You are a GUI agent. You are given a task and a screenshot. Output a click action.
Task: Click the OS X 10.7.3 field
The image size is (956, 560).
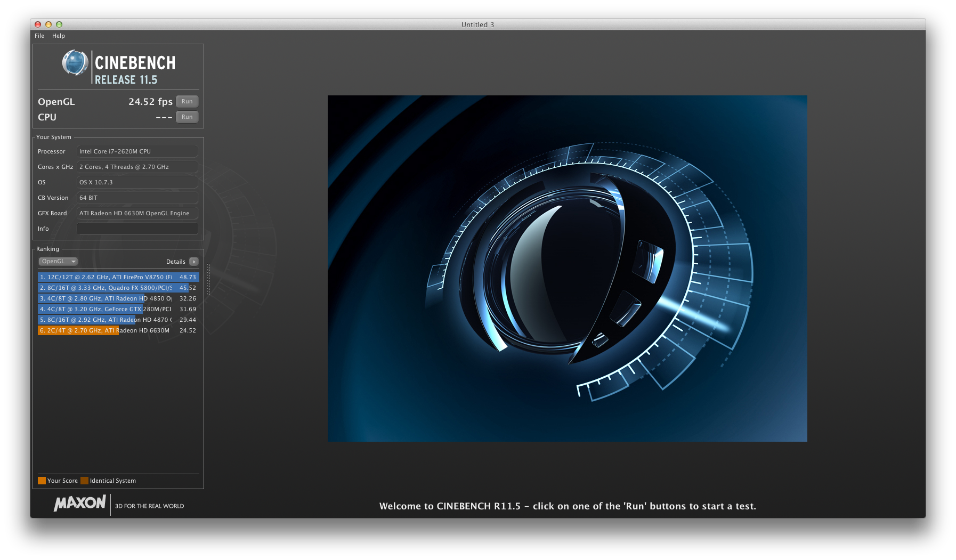click(x=137, y=182)
